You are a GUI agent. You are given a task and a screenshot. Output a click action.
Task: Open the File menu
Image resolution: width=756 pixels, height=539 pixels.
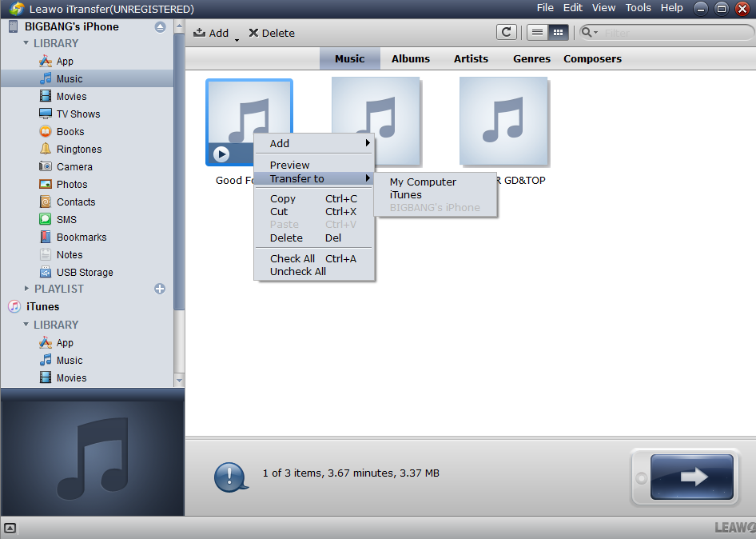545,8
